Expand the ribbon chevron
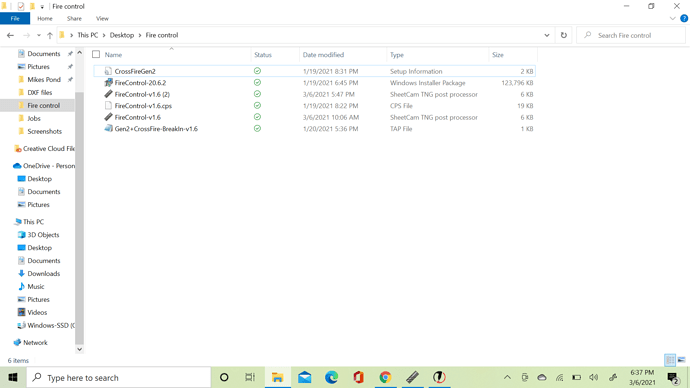Image resolution: width=690 pixels, height=388 pixels. point(672,18)
